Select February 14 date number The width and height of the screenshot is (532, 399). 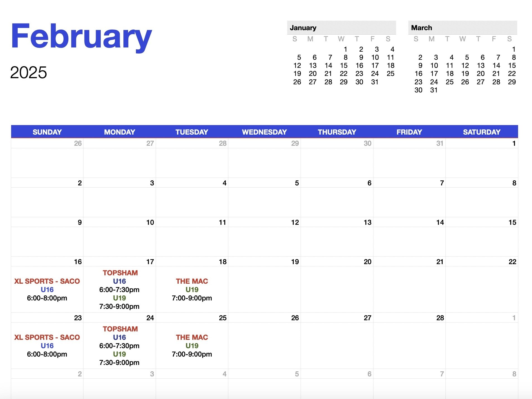click(x=440, y=223)
